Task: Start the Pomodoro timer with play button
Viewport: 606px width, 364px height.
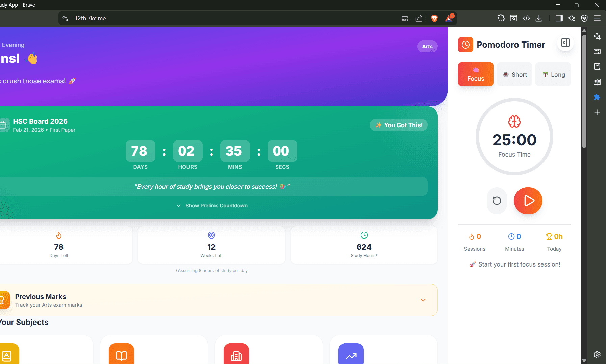Action: (x=528, y=201)
